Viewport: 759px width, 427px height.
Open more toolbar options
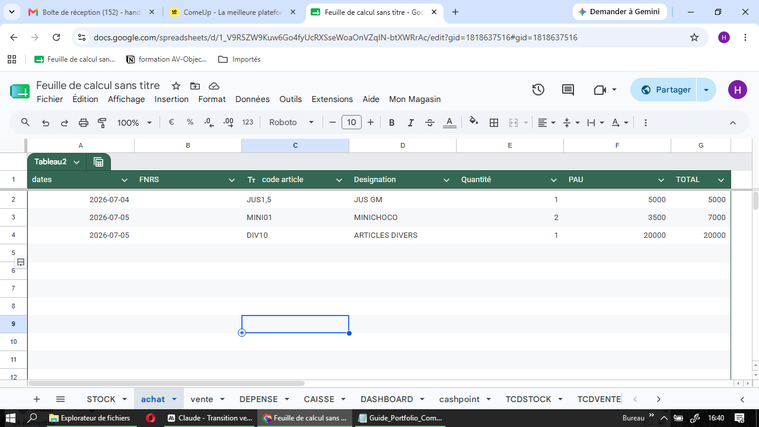point(645,122)
